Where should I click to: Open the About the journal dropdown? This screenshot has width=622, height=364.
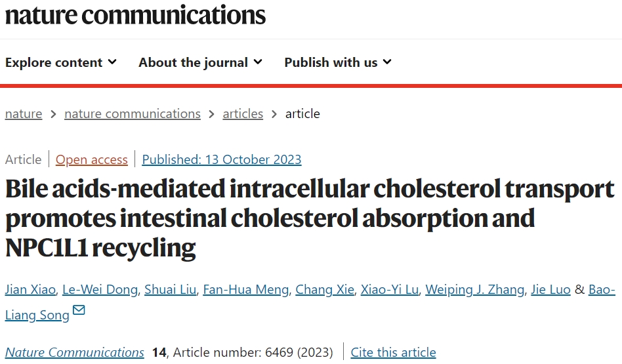tap(200, 62)
